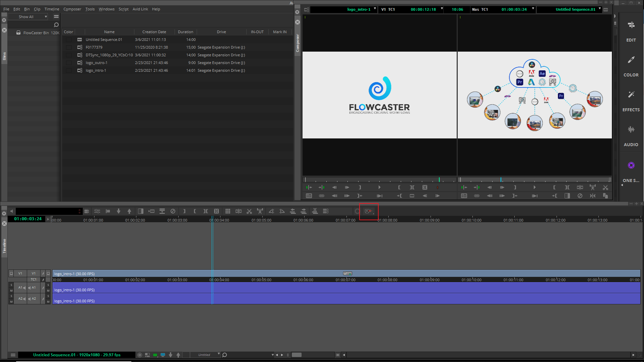The image size is (644, 362).
Task: Toggle the source-side A2 track selector
Action: (x=20, y=299)
